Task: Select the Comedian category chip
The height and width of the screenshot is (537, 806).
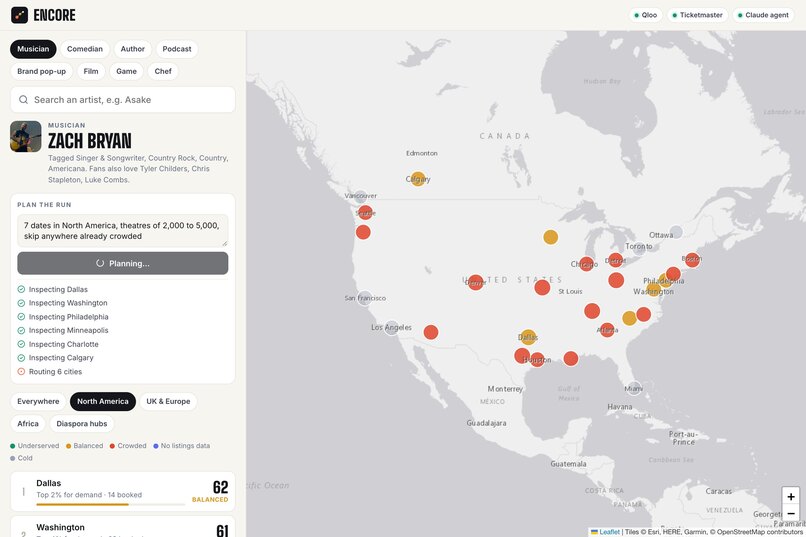Action: [x=85, y=49]
